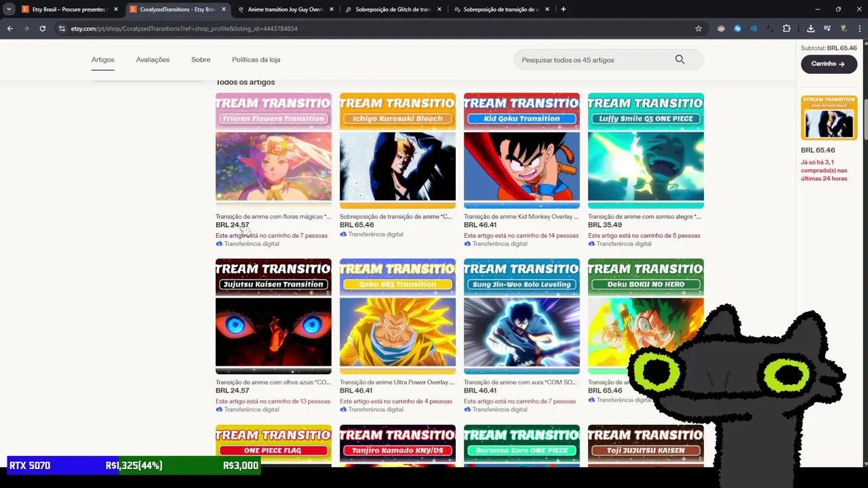
Task: Open the Políticas da loja tab
Action: click(x=256, y=60)
